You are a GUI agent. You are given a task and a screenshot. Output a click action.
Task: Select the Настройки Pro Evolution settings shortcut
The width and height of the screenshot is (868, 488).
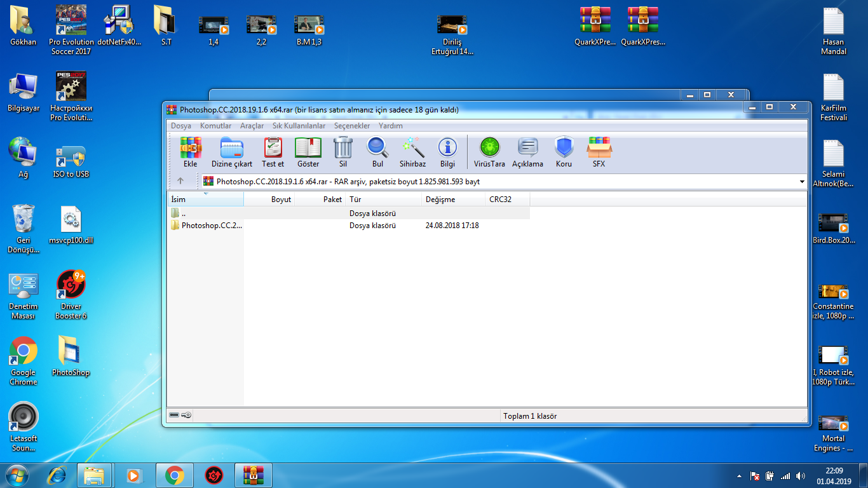pyautogui.click(x=71, y=97)
